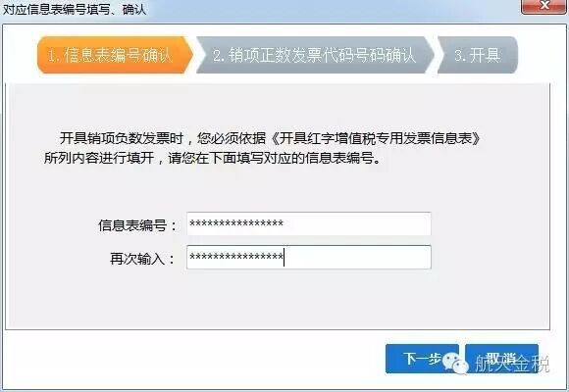Close the 对应信息表编号填写、确认 dialog
Image resolution: width=569 pixels, height=392 pixels.
(x=543, y=6)
